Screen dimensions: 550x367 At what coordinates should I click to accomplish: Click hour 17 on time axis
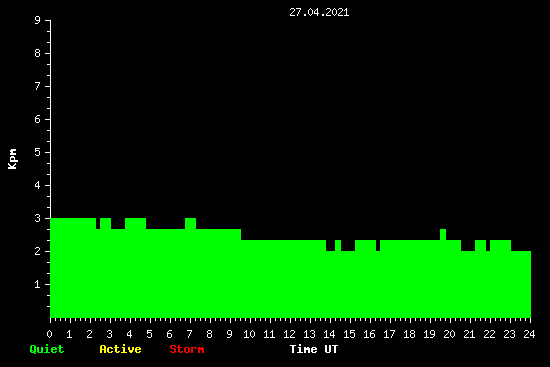389,334
